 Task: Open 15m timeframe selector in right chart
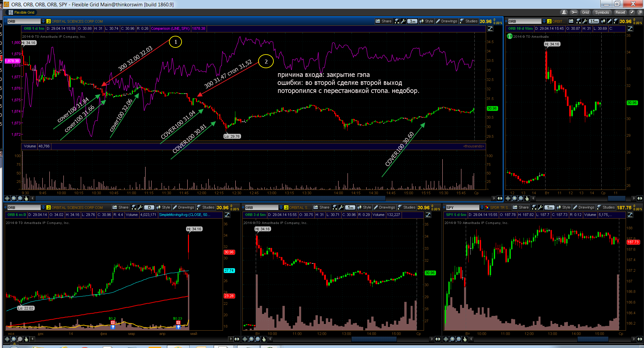[x=594, y=21]
